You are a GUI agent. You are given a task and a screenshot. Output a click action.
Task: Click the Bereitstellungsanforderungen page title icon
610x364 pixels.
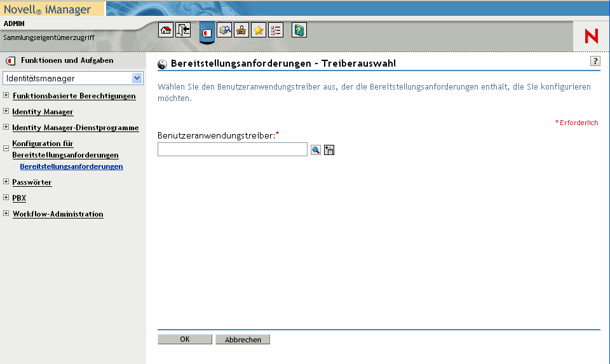(162, 64)
